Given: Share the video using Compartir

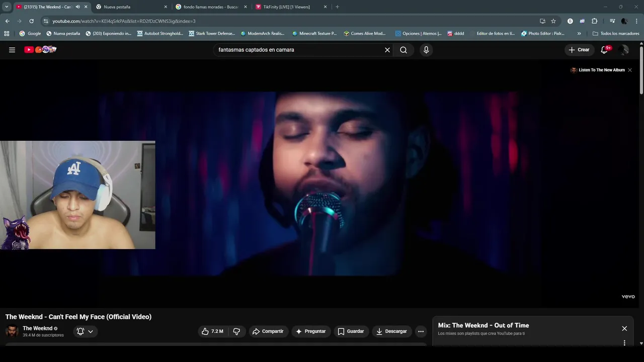Looking at the screenshot, I should [268, 331].
